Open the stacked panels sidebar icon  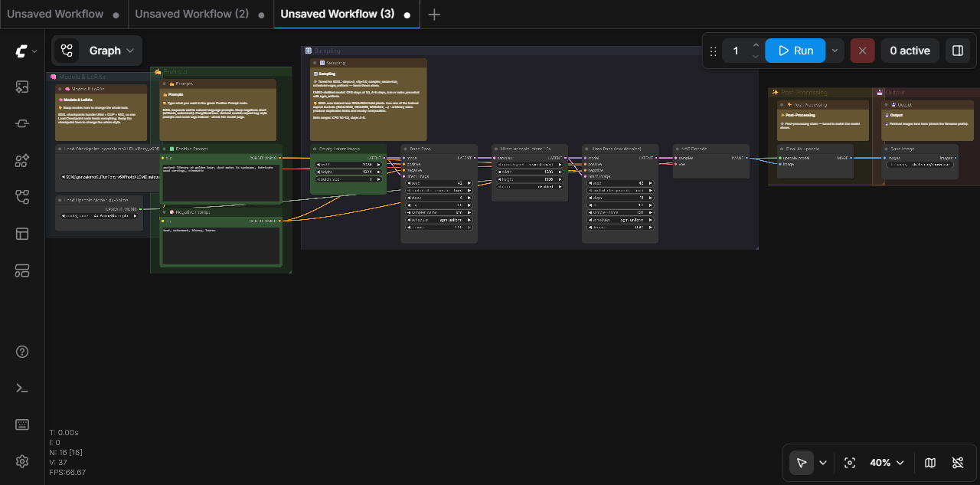click(22, 270)
